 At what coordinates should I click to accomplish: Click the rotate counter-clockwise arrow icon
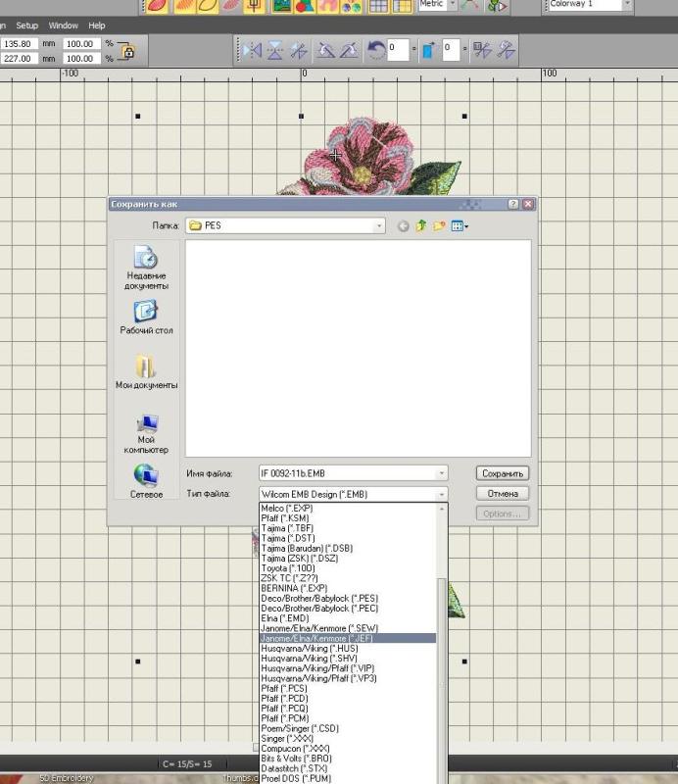(x=374, y=51)
